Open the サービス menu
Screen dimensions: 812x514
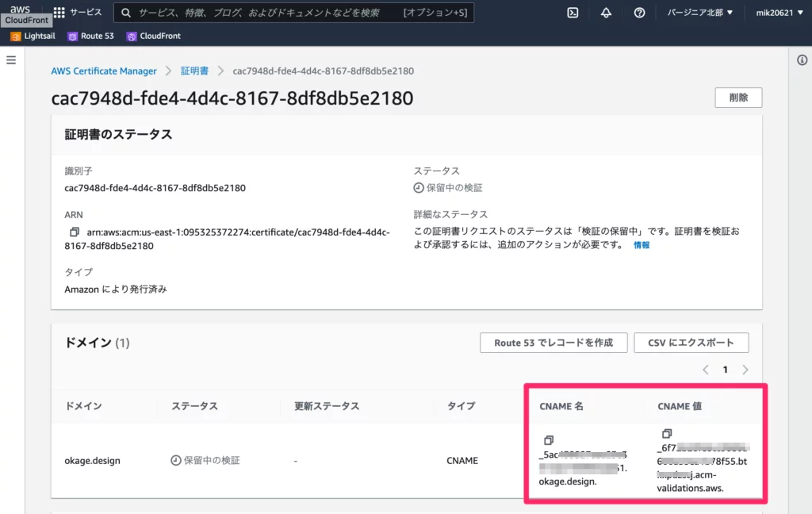click(86, 13)
